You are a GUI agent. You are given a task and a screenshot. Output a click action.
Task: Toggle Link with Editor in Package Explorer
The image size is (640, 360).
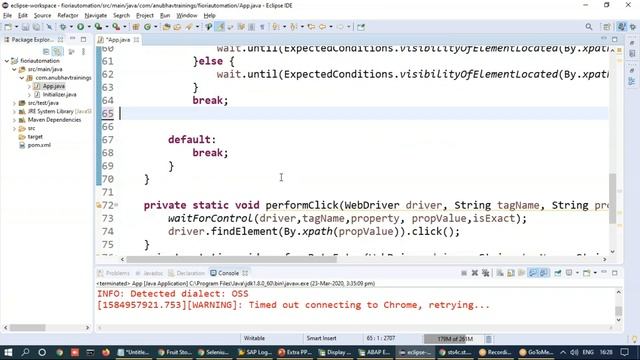pyautogui.click(x=58, y=51)
